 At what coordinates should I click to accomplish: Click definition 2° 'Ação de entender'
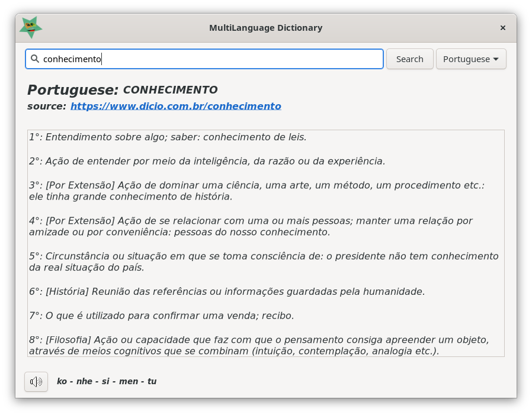pos(207,161)
